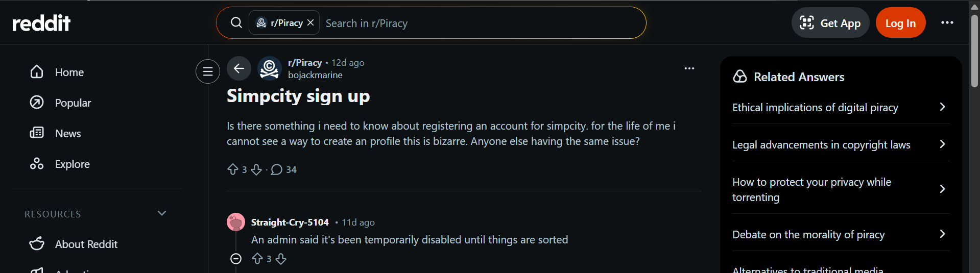Viewport: 980px width, 273px height.
Task: Open post options three-dot menu
Action: coord(689,68)
